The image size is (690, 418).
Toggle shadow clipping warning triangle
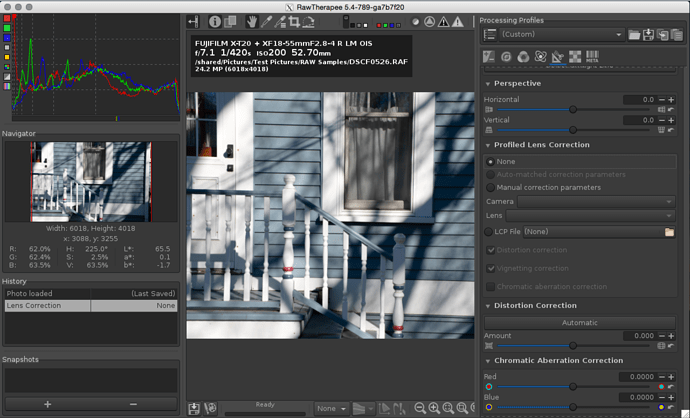(444, 22)
